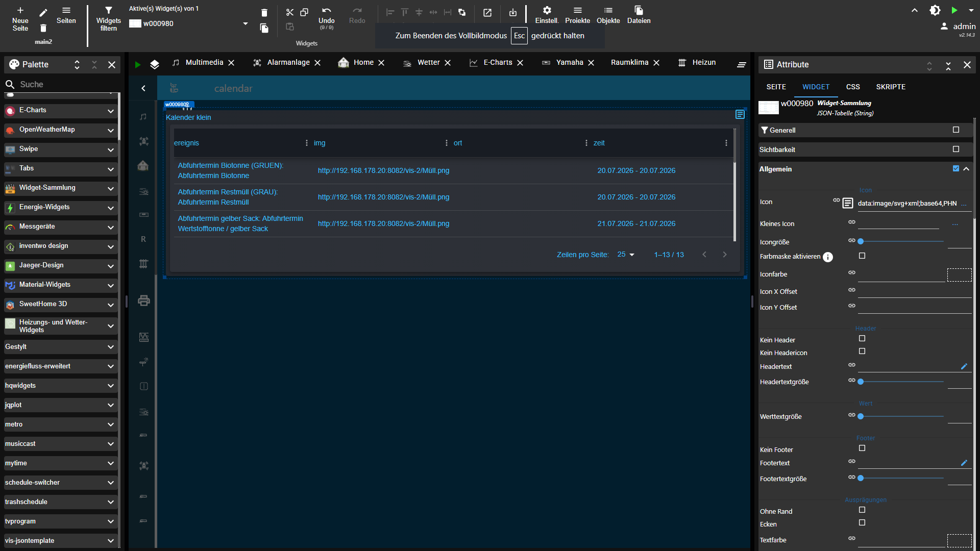The width and height of the screenshot is (980, 551).
Task: Go back with calendar header chevron
Action: tap(143, 88)
